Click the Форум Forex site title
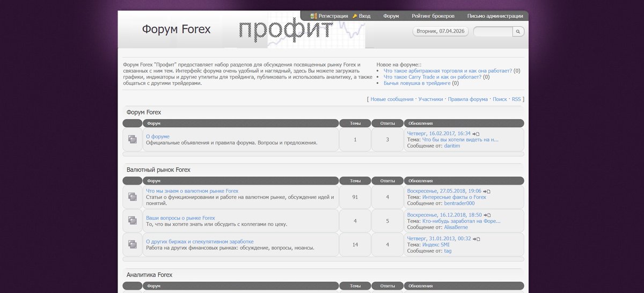 (177, 29)
